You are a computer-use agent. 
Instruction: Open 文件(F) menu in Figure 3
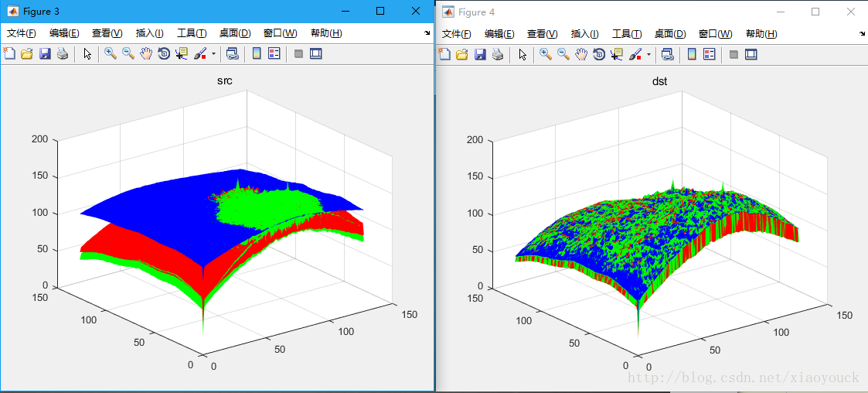point(22,33)
